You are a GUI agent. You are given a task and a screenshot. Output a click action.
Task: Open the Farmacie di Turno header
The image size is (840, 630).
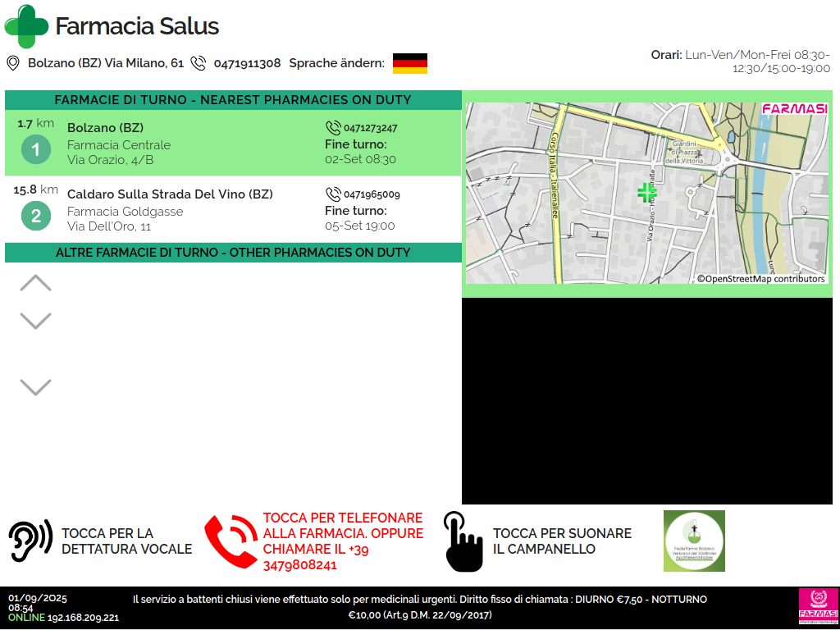(233, 100)
